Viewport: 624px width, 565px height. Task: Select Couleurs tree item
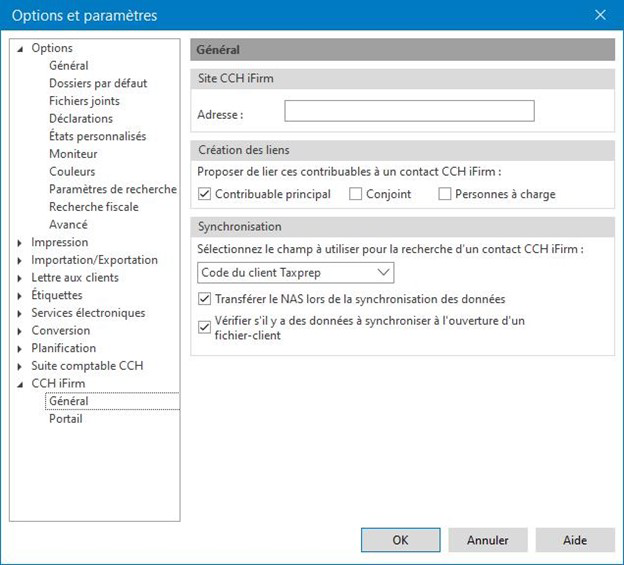click(x=72, y=171)
